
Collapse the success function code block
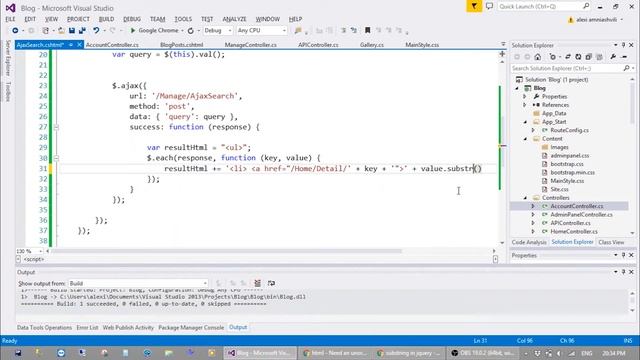pos(56,127)
